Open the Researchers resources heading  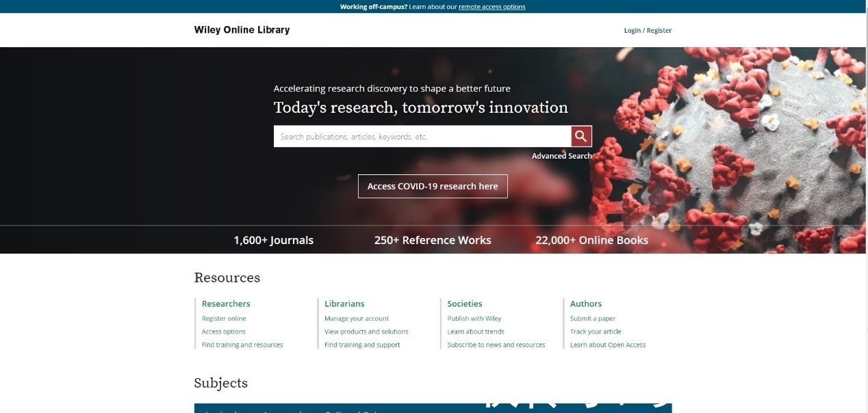pyautogui.click(x=226, y=304)
